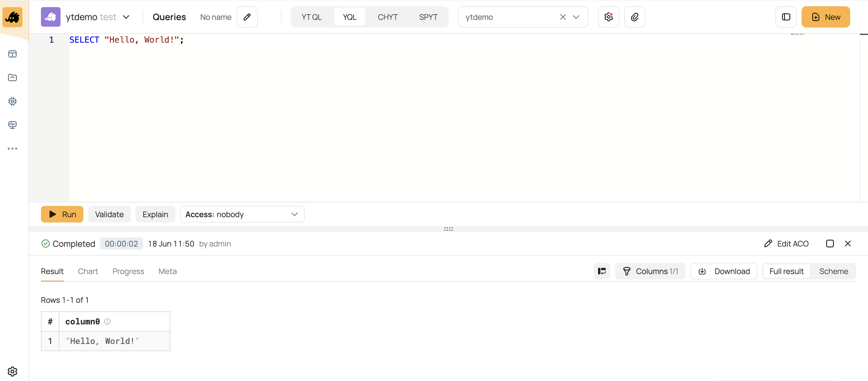Click the pencil icon to rename the query
868x381 pixels.
(247, 17)
